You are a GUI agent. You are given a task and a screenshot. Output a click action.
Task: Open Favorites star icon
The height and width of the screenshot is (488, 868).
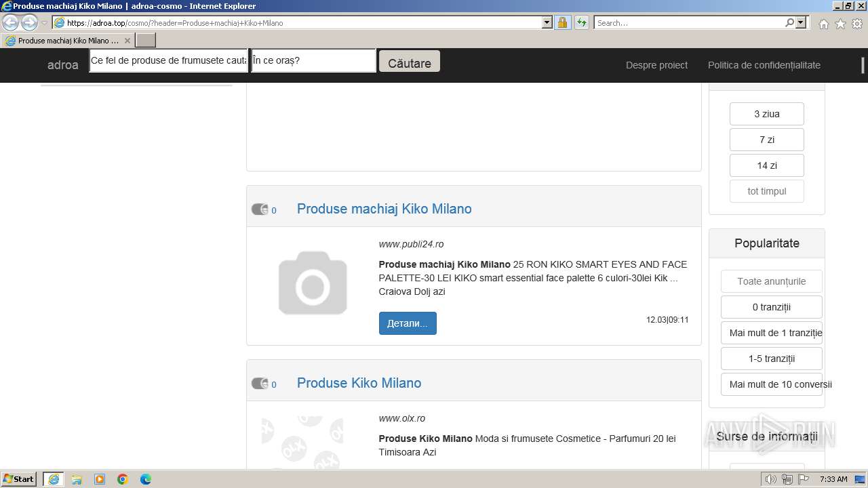840,24
